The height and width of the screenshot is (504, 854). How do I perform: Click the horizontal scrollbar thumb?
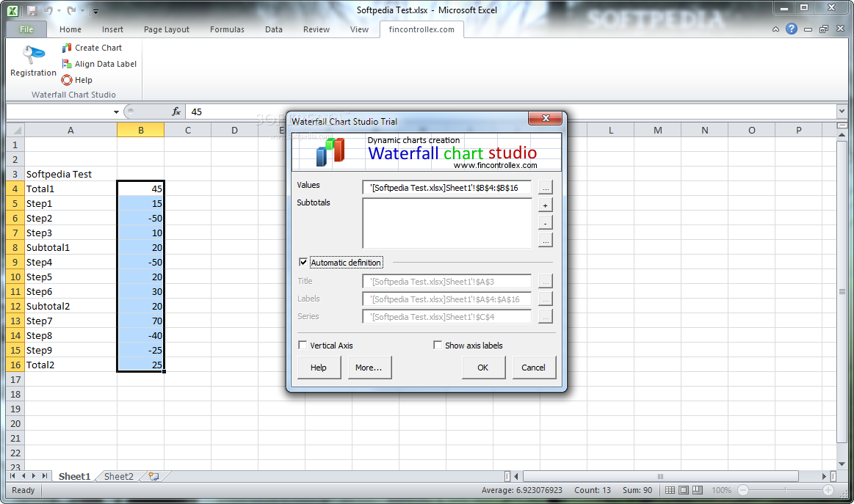pyautogui.click(x=661, y=476)
